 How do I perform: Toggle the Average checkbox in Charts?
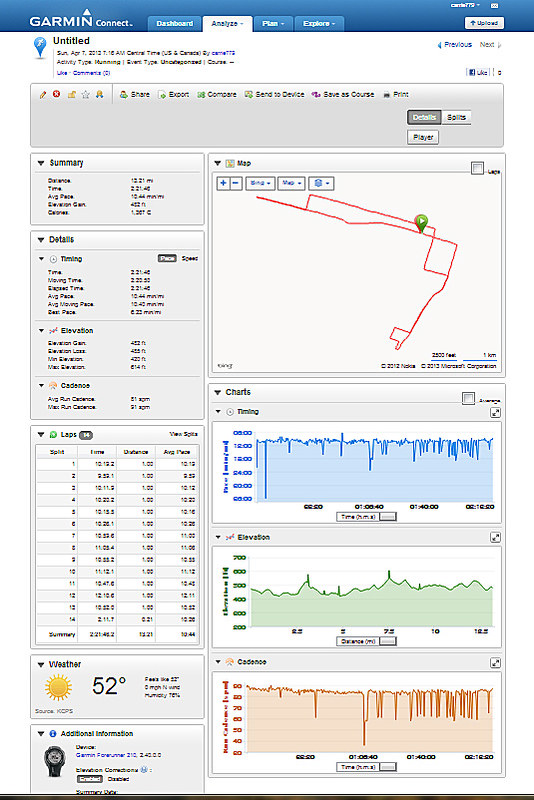(x=468, y=398)
